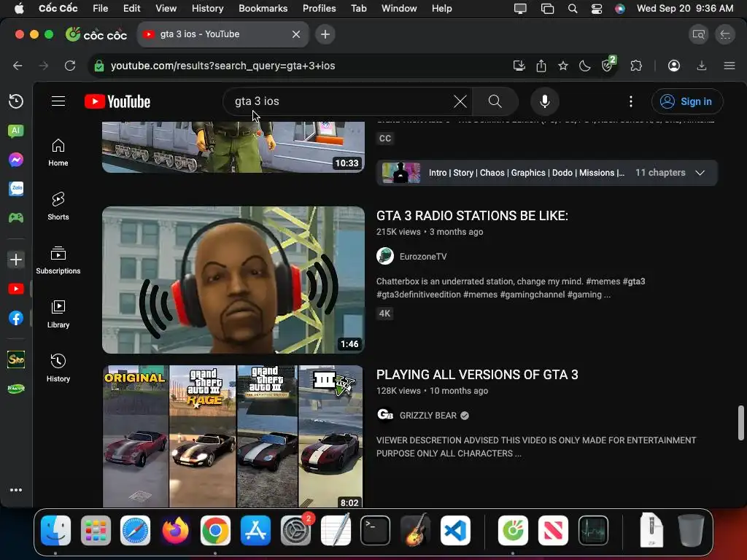747x560 pixels.
Task: Open History in YouTube sidebar
Action: [x=58, y=368]
